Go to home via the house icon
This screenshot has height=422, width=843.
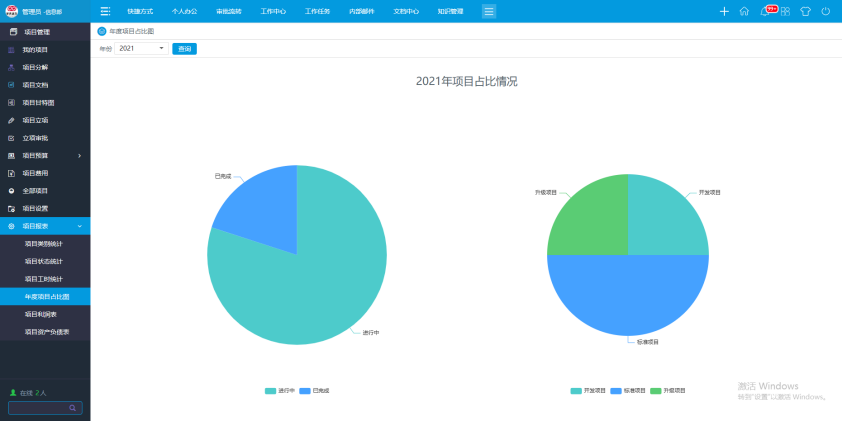[x=744, y=11]
